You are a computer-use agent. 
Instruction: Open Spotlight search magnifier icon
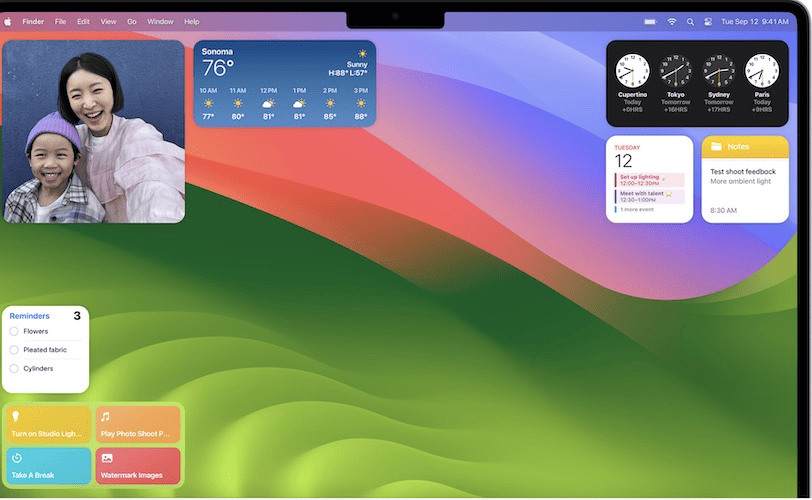click(690, 21)
